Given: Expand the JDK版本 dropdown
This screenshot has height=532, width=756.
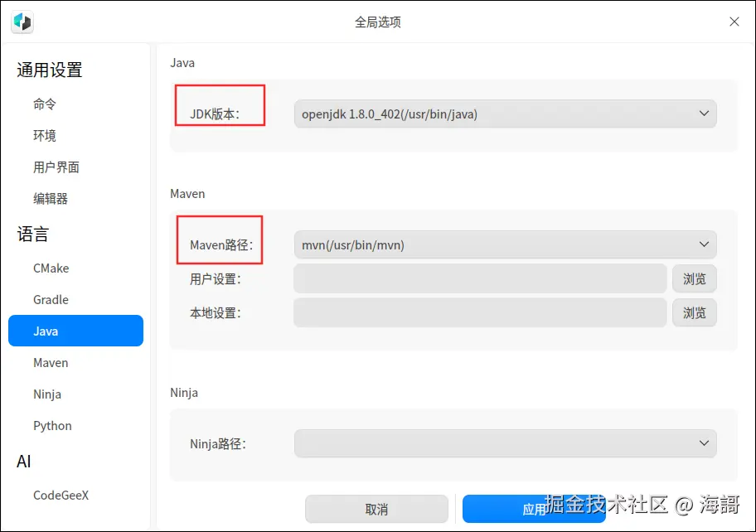Looking at the screenshot, I should [x=506, y=114].
